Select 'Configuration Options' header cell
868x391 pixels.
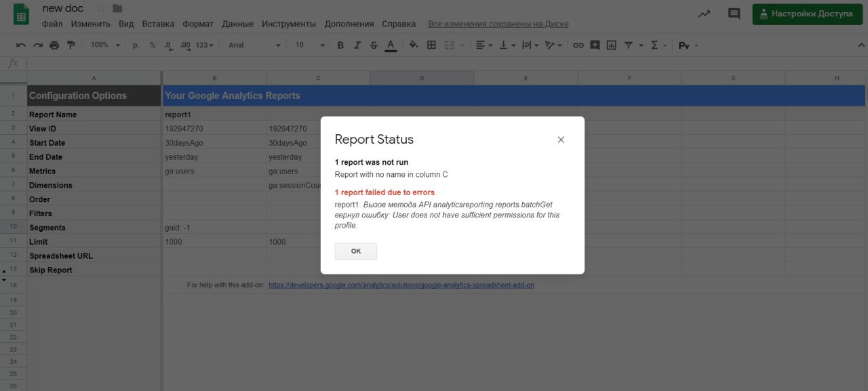point(94,96)
